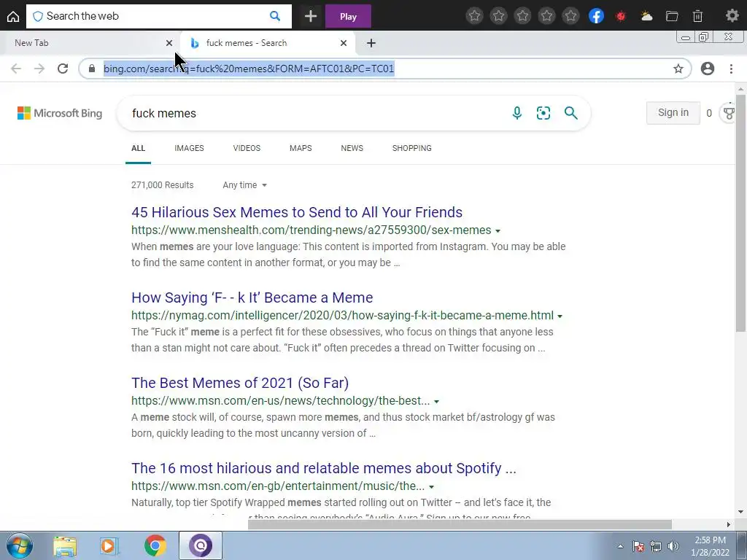Click the taskbar clock showing 2:58 PM

[711, 546]
